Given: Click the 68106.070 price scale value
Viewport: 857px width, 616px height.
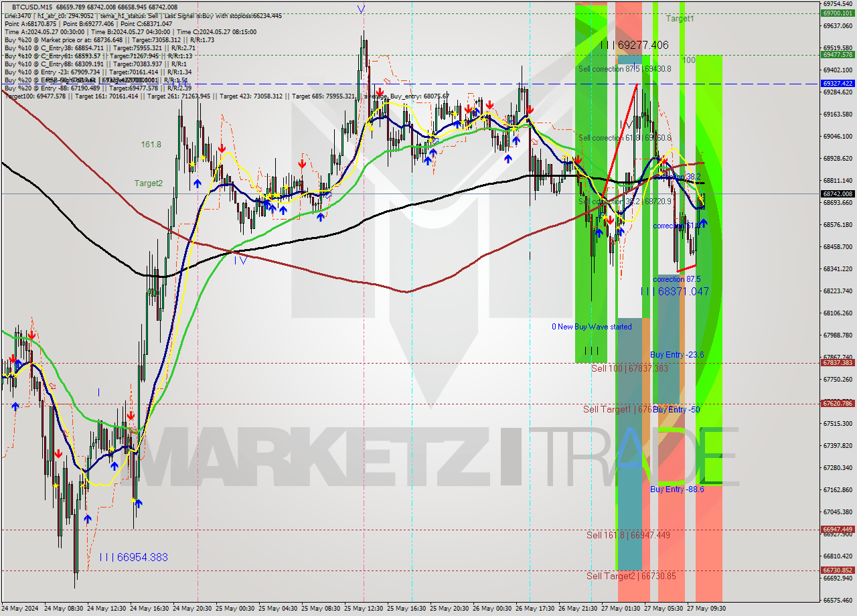Looking at the screenshot, I should pyautogui.click(x=837, y=313).
